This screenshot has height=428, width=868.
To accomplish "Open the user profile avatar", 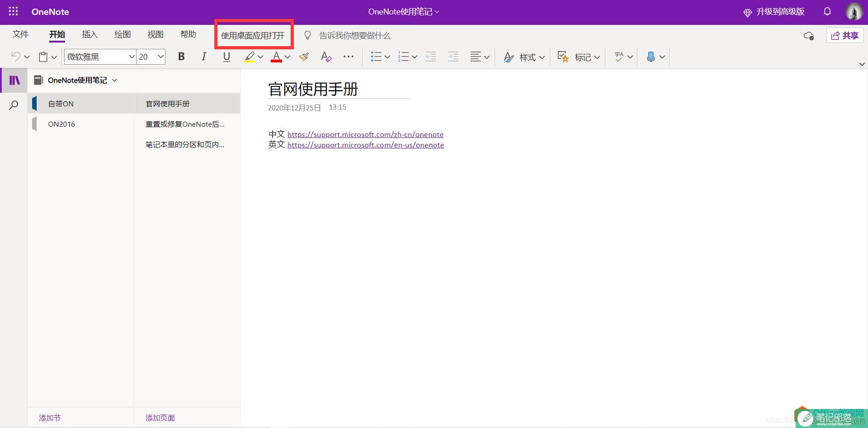I will coord(854,12).
